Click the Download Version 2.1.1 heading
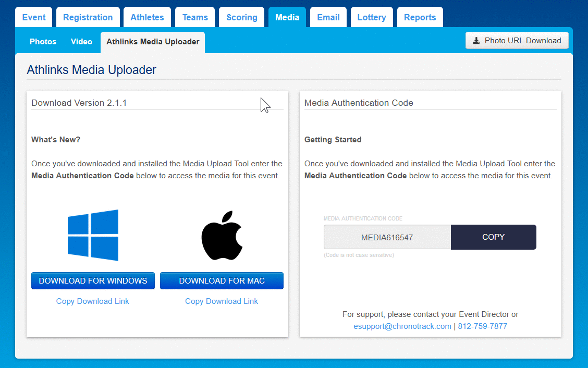 tap(79, 103)
